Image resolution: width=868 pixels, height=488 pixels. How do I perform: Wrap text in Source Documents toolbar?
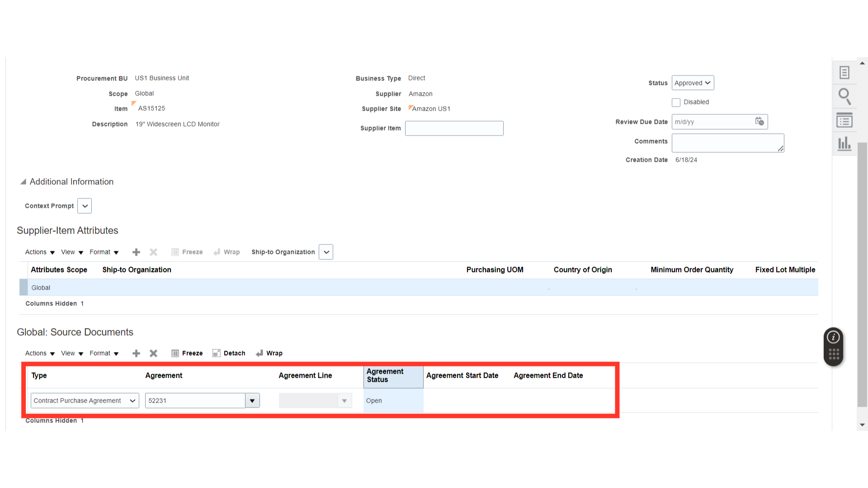point(269,353)
